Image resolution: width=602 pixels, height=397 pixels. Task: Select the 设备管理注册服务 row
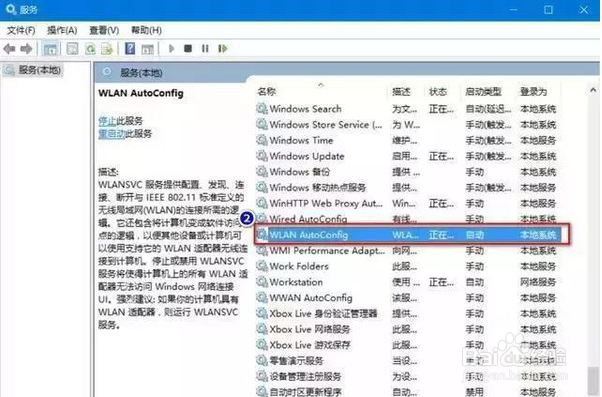[x=407, y=377]
